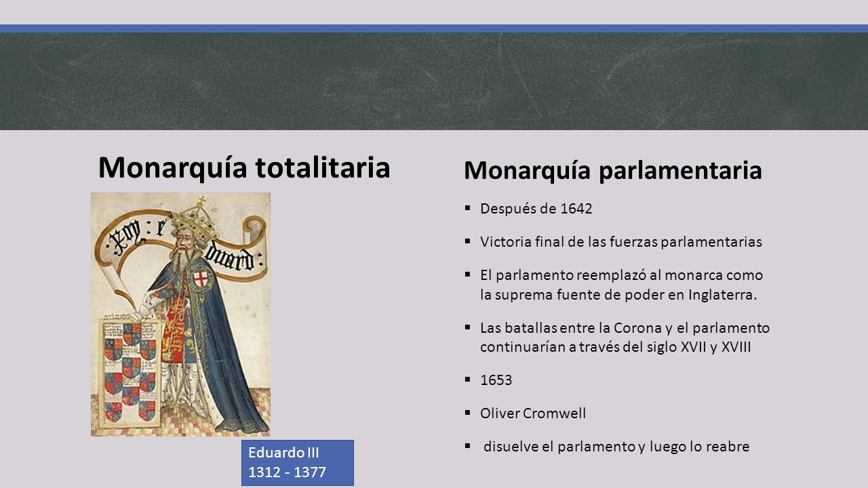
Task: Select the bullet 'Después de 1642'
Action: pos(536,209)
